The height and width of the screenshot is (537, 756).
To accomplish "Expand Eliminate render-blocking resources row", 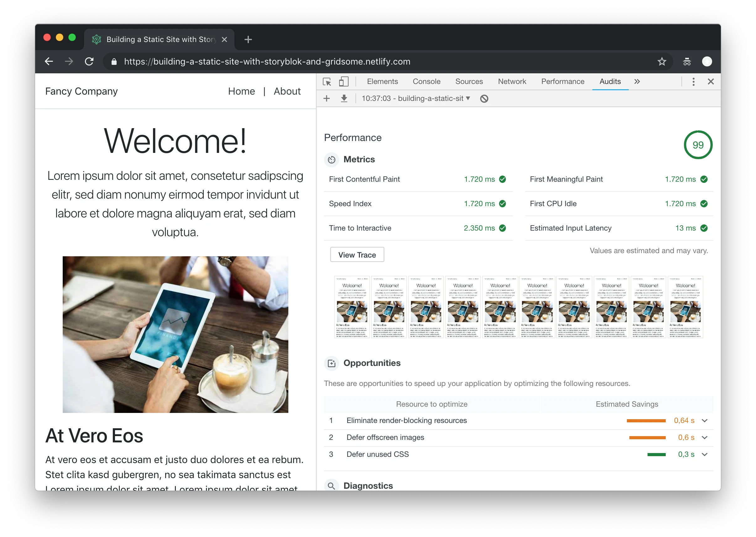I will pyautogui.click(x=704, y=420).
